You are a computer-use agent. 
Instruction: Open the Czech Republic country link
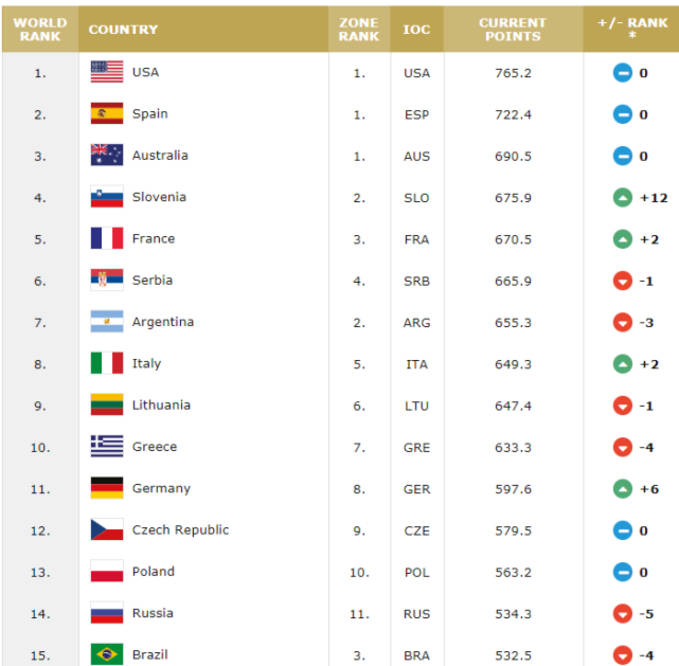point(180,529)
